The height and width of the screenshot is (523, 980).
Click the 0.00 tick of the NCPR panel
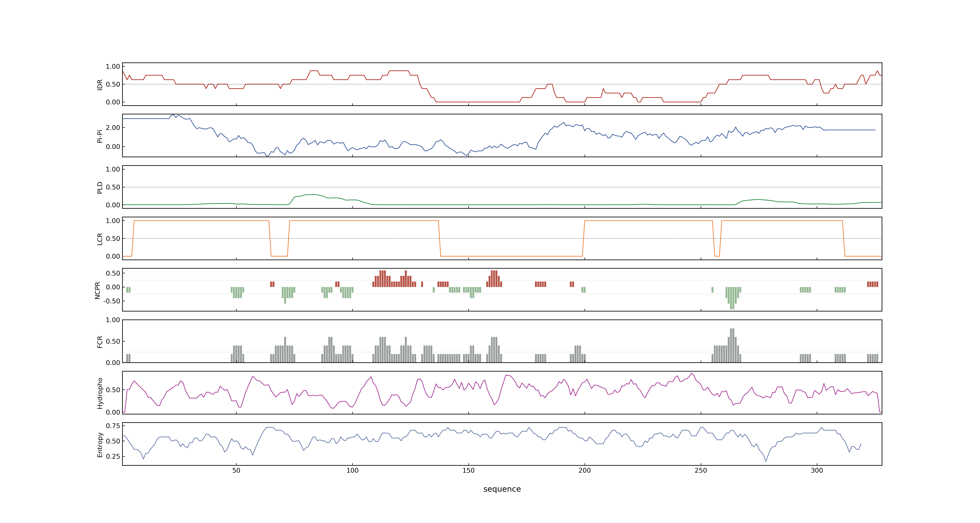[113, 287]
